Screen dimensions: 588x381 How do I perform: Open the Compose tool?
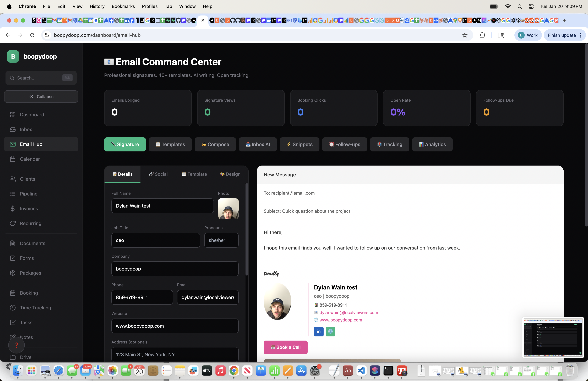(215, 144)
